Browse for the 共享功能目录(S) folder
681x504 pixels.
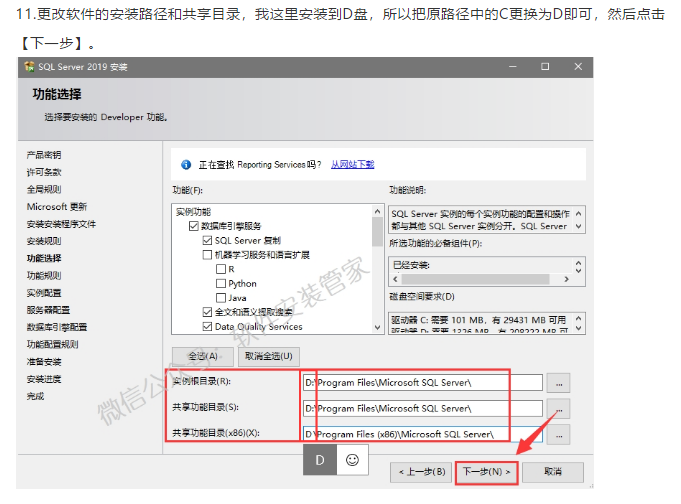(559, 409)
